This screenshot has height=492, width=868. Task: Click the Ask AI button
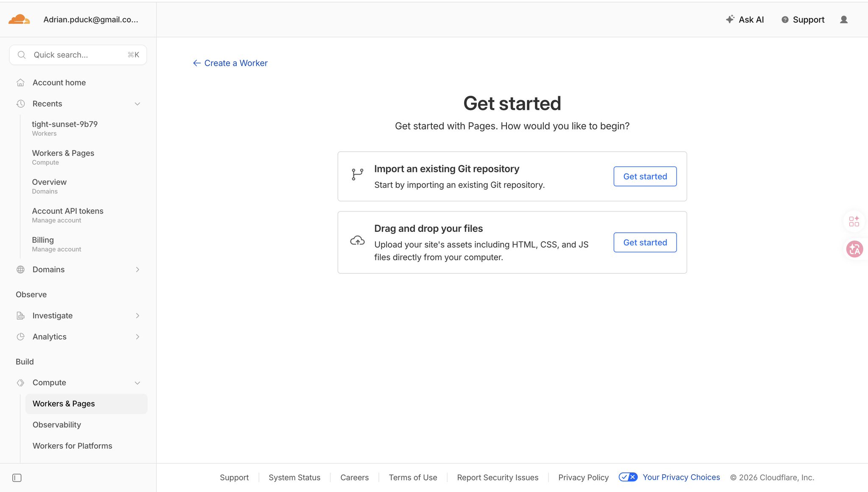(745, 19)
